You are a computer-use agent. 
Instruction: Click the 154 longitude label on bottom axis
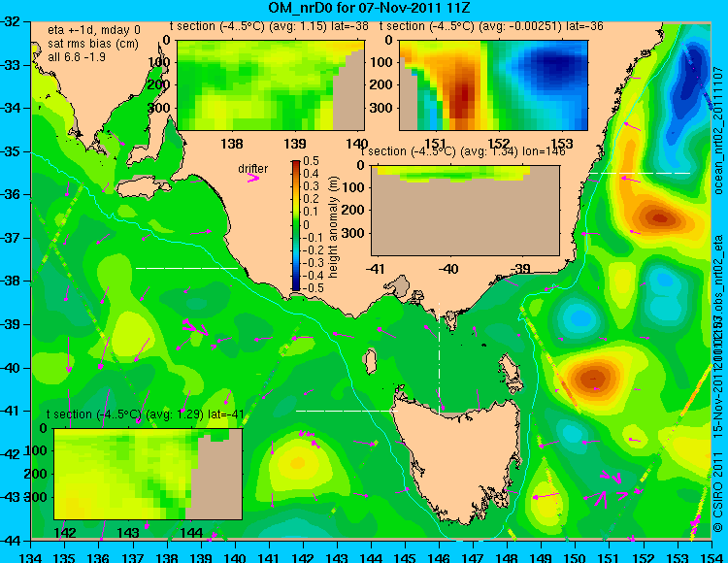(711, 557)
